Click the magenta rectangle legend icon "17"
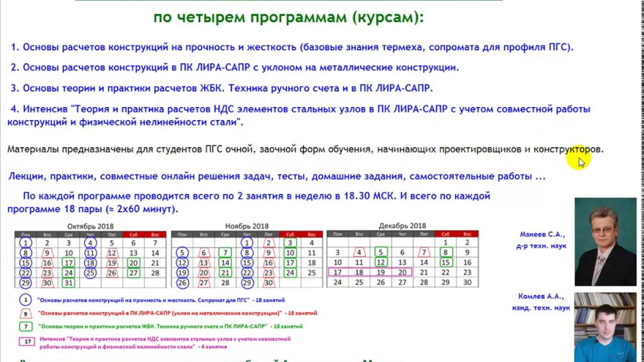Viewport: 644px width, 362px height. [x=28, y=342]
